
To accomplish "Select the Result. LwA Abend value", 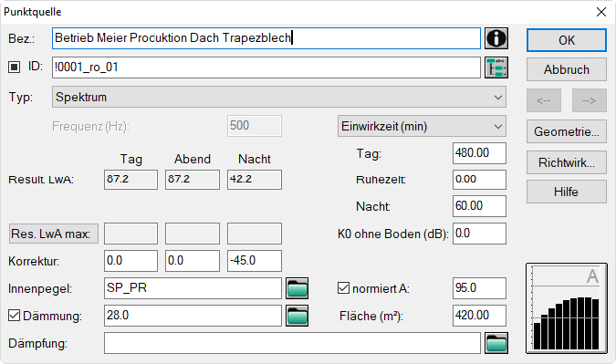I will coord(193,180).
